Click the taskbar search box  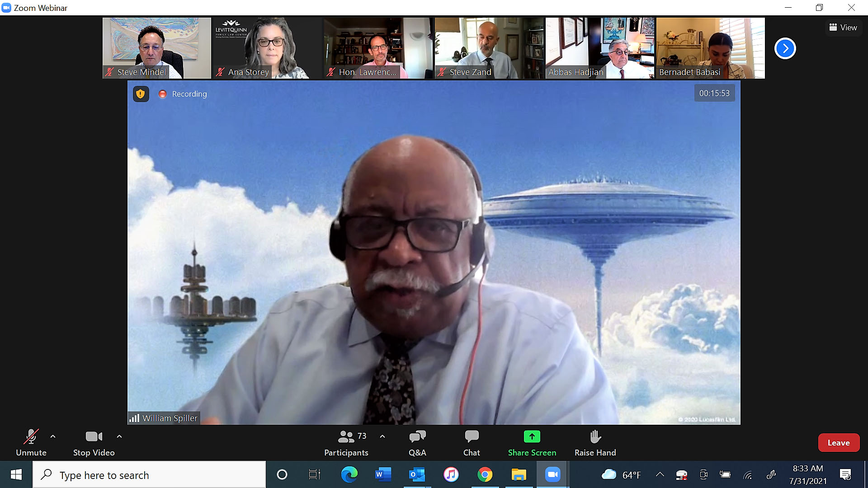tap(149, 475)
